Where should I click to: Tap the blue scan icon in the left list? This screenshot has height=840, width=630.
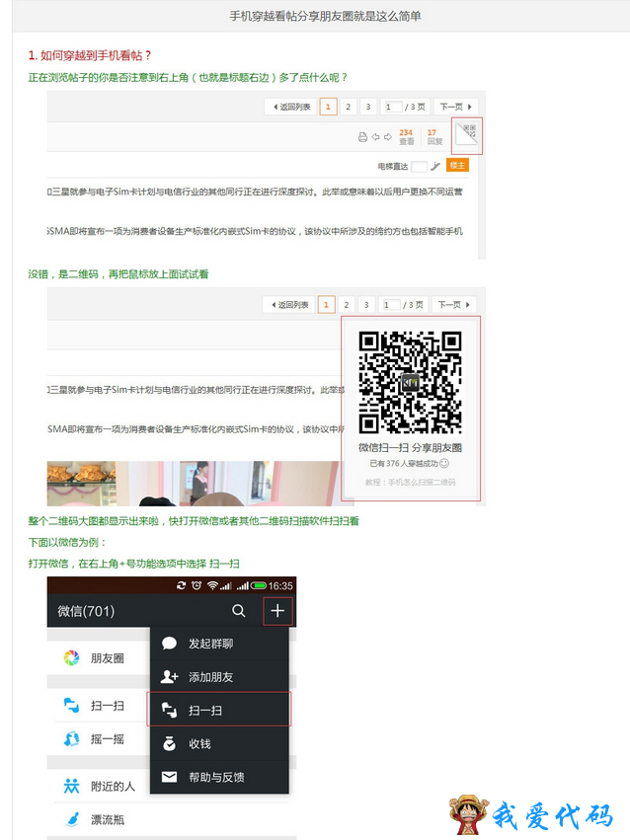coord(71,705)
